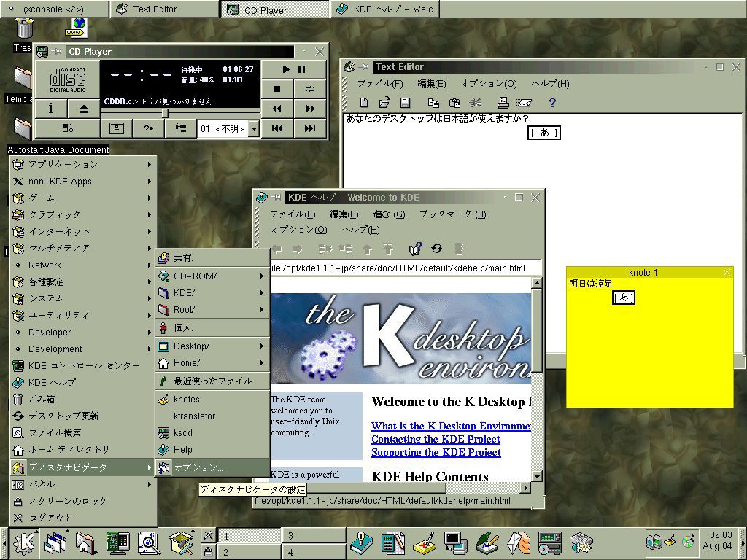747x560 pixels.
Task: Click the Mail icon in Text Editor toolbar
Action: tap(523, 103)
